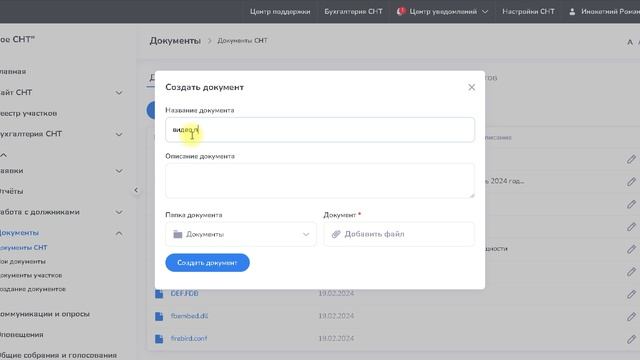This screenshot has height=360, width=640.
Task: Collapse section with the upward chevron in sidebar
Action: 4,155
